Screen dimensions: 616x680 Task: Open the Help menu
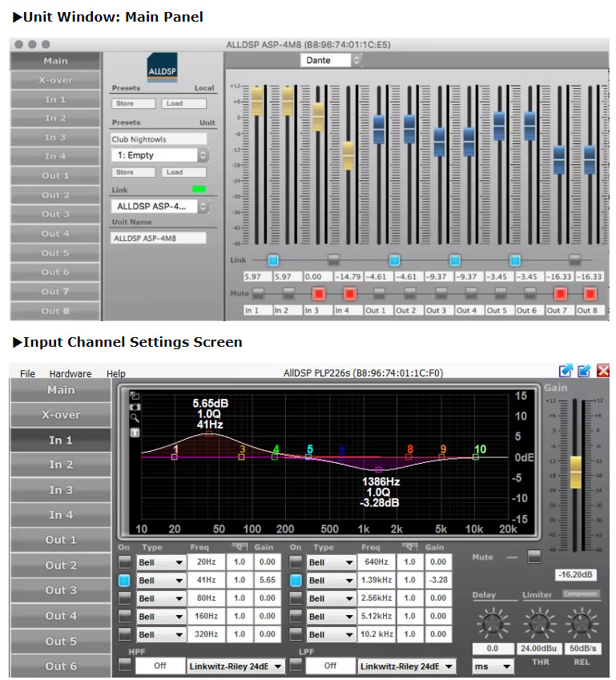(x=116, y=373)
